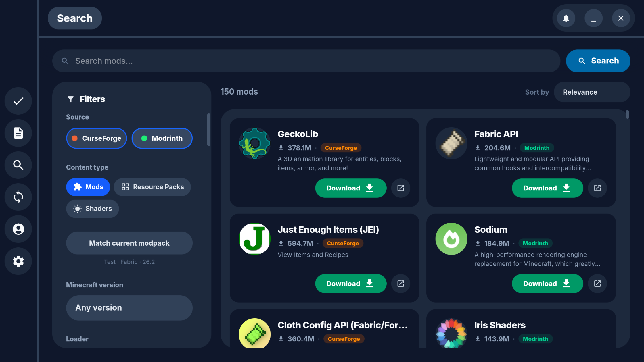Image resolution: width=644 pixels, height=362 pixels.
Task: Download the Fabric API mod
Action: [547, 188]
